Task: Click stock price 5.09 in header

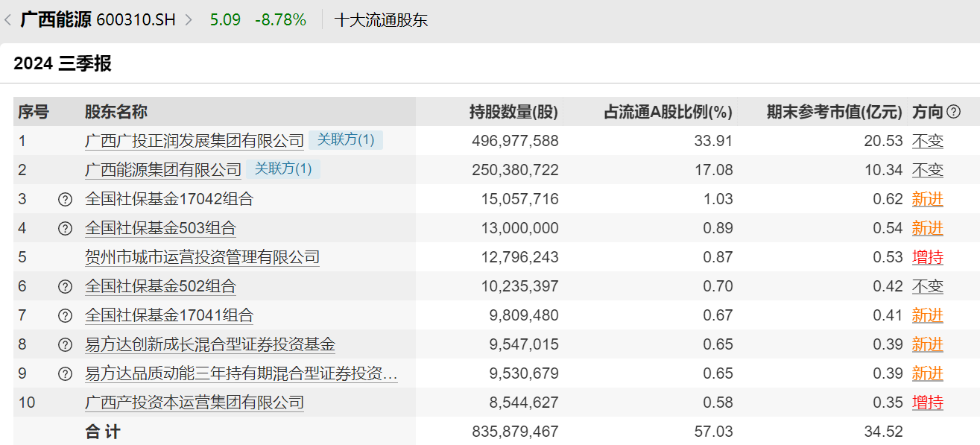Action: (x=225, y=20)
